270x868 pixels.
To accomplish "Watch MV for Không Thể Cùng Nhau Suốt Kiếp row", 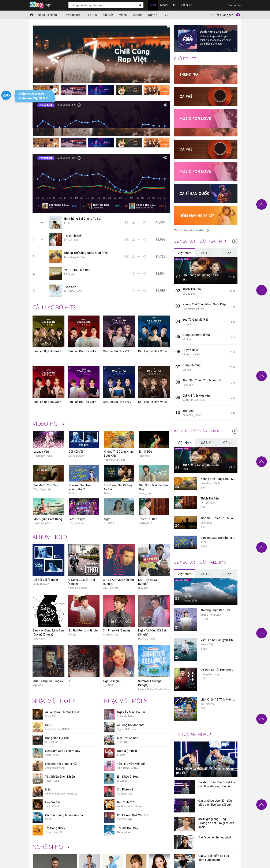I will click(127, 257).
